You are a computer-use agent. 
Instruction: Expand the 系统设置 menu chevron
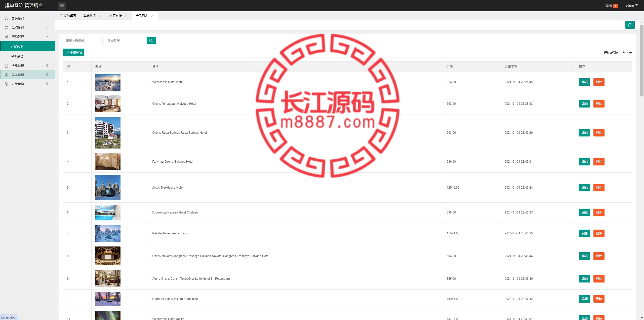(47, 18)
